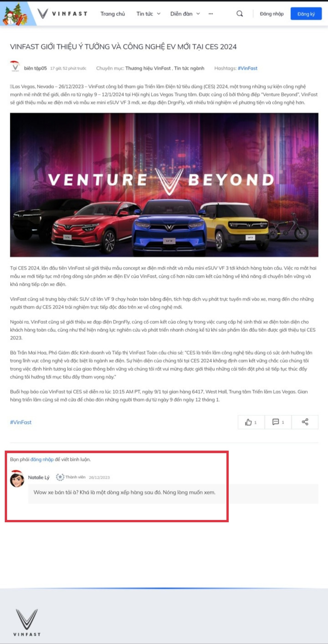Click Đăng nhập in the header
The image size is (328, 644).
click(x=271, y=14)
